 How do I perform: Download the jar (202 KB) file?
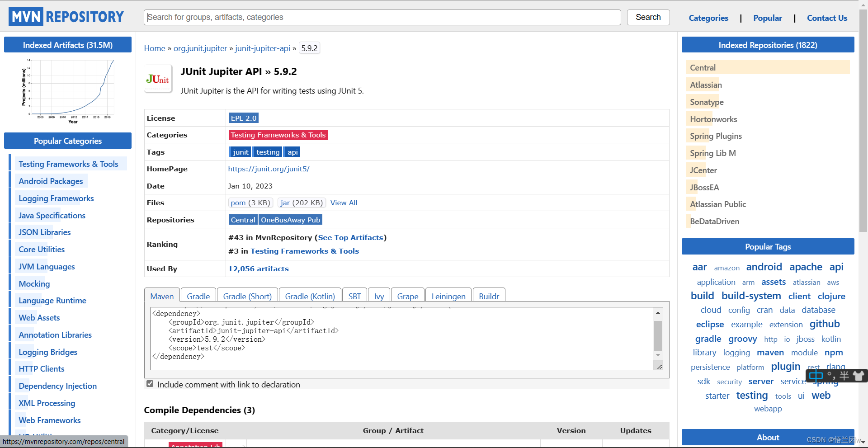point(302,203)
